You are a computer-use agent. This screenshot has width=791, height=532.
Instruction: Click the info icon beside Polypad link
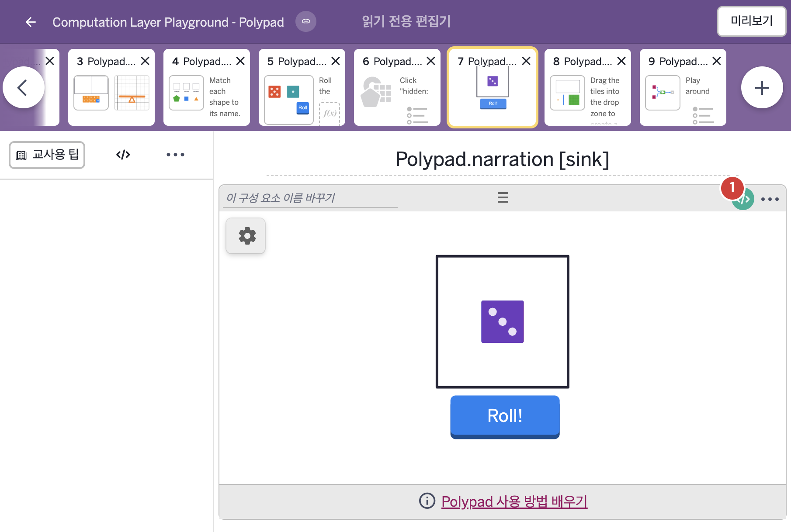click(x=427, y=501)
